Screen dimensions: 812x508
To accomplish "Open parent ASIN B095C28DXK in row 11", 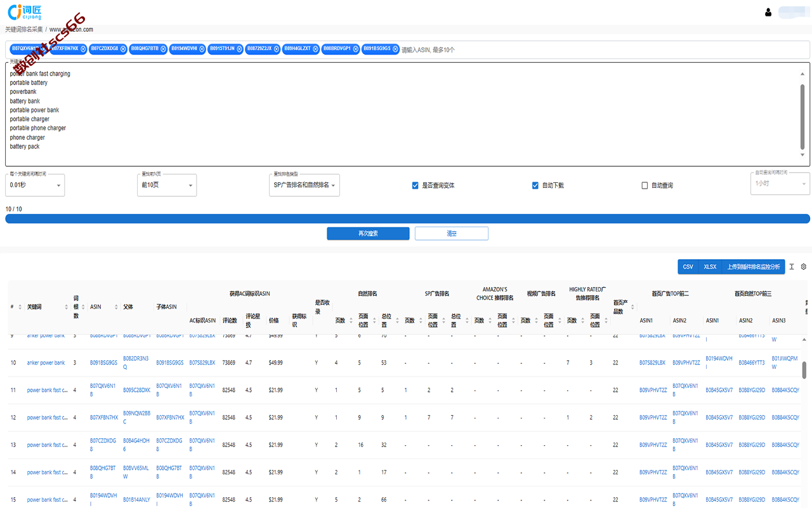I will pos(136,390).
